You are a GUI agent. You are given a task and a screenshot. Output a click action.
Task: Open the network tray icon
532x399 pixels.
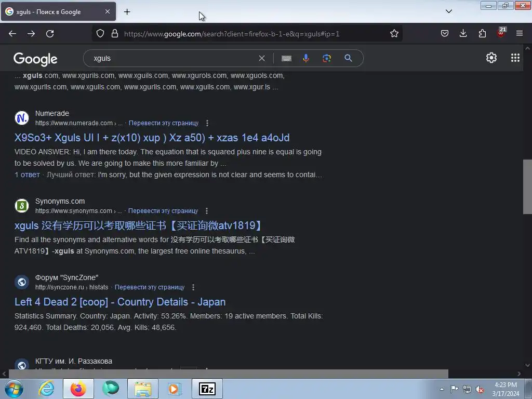(467, 389)
